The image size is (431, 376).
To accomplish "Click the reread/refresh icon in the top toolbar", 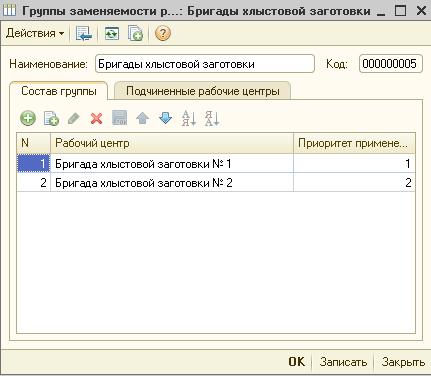I will [x=112, y=34].
